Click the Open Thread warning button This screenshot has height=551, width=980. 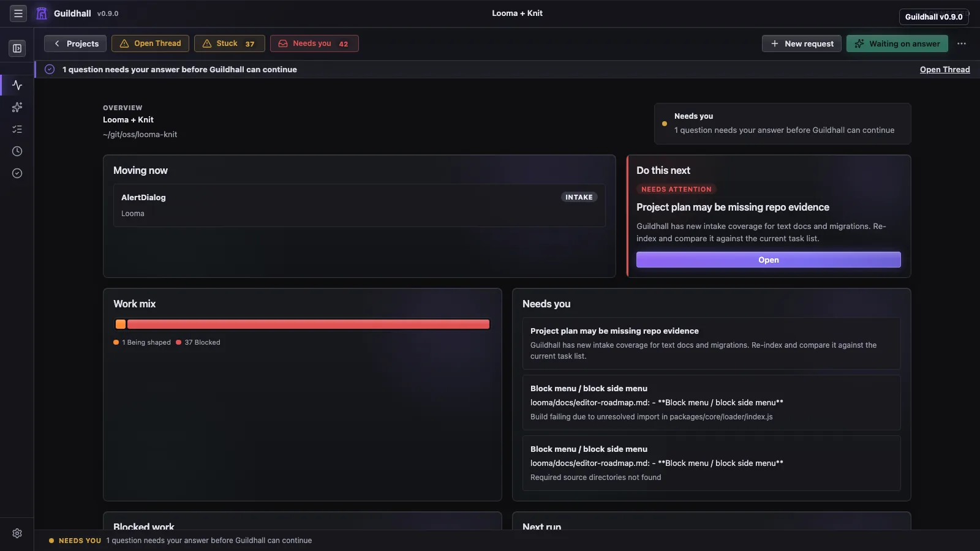click(150, 43)
